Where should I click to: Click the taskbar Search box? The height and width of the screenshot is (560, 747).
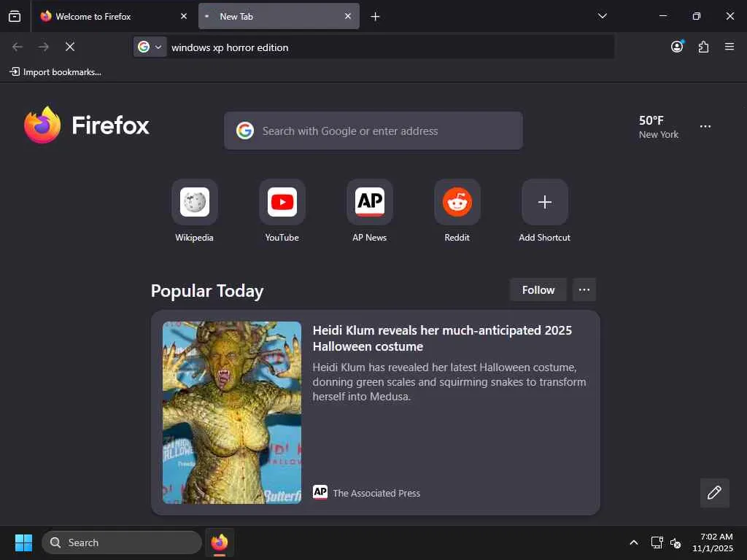pyautogui.click(x=122, y=542)
